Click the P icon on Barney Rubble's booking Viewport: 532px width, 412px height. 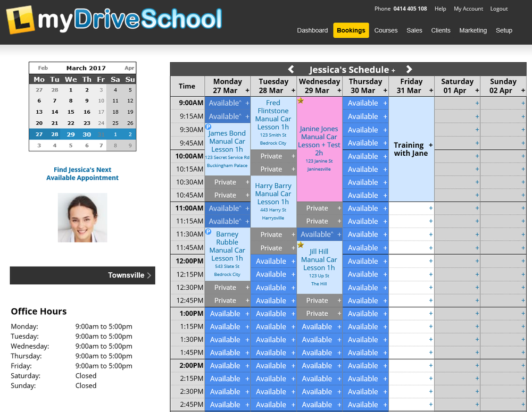(208, 232)
